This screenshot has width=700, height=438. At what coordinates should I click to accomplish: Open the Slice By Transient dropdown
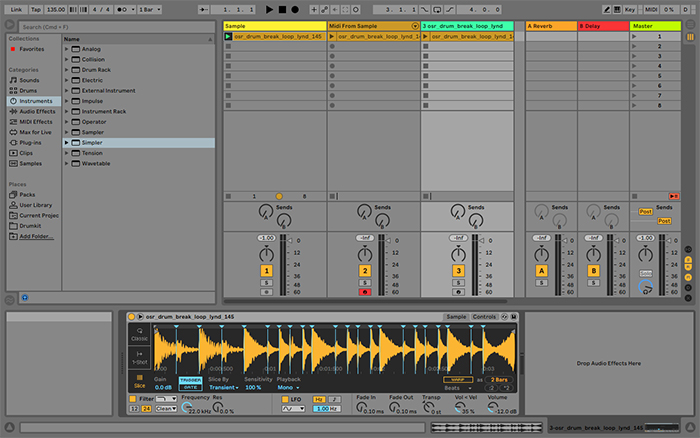223,388
